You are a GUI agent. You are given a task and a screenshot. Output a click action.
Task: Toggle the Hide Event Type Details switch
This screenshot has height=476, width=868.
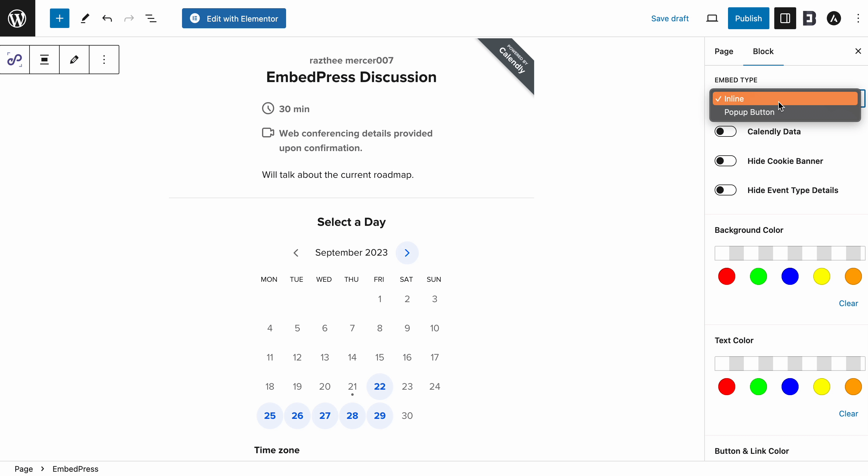click(x=725, y=190)
